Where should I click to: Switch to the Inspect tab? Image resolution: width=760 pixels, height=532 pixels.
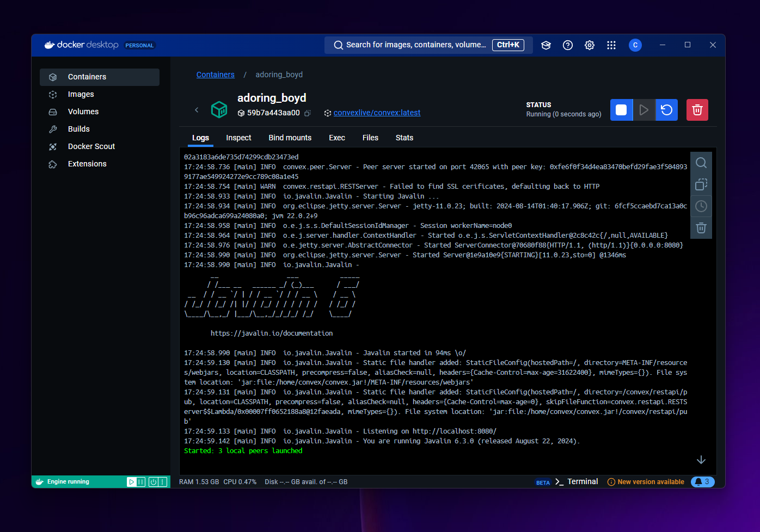[238, 138]
